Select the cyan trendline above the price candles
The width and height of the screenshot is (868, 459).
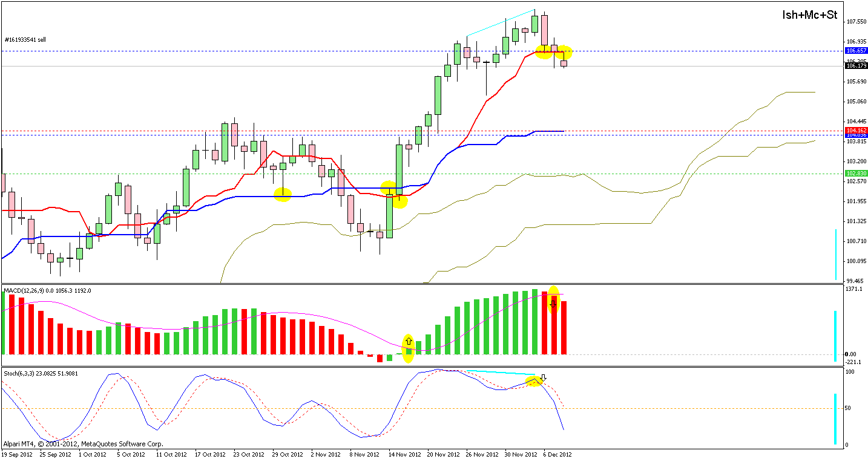(500, 23)
